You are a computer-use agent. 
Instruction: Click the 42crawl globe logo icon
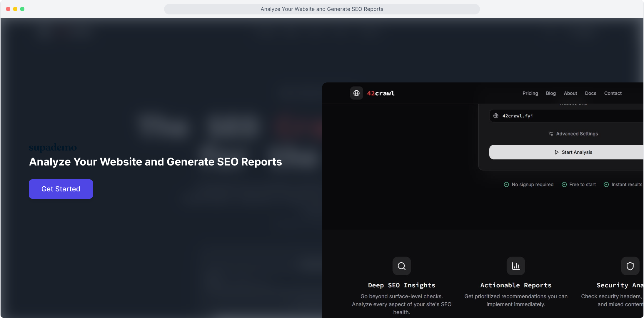click(x=356, y=93)
